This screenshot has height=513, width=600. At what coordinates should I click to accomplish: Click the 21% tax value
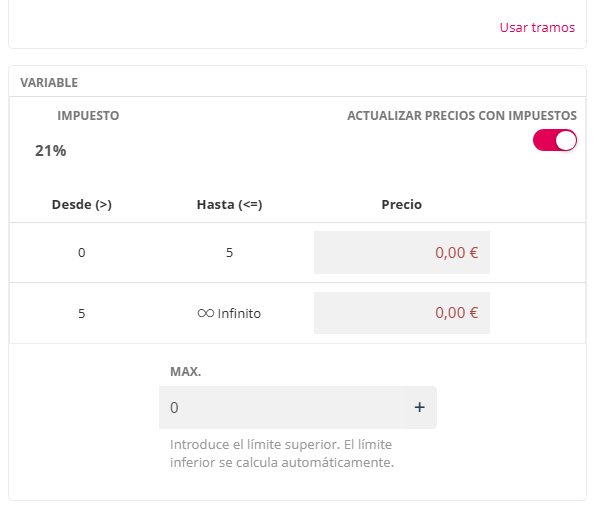point(50,151)
